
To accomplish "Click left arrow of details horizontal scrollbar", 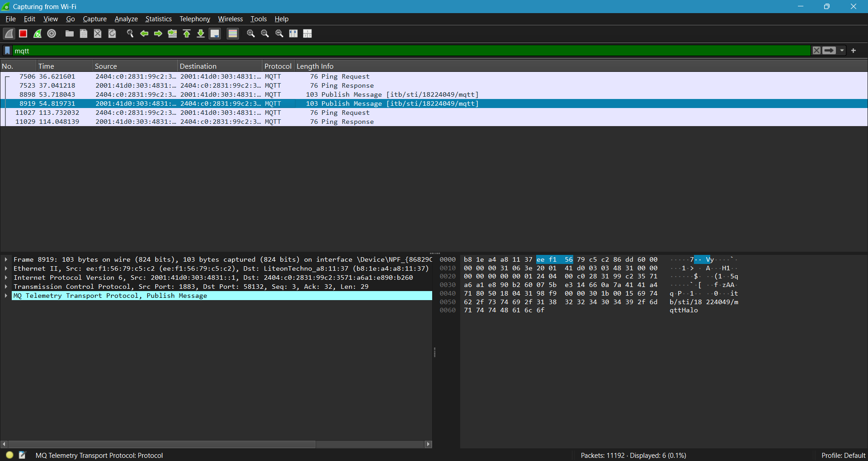I will (4, 444).
